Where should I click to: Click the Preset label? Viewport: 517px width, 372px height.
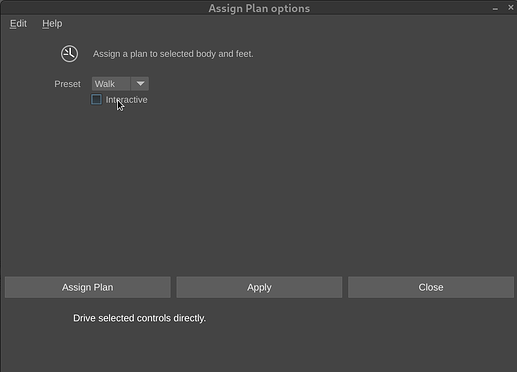pyautogui.click(x=67, y=84)
